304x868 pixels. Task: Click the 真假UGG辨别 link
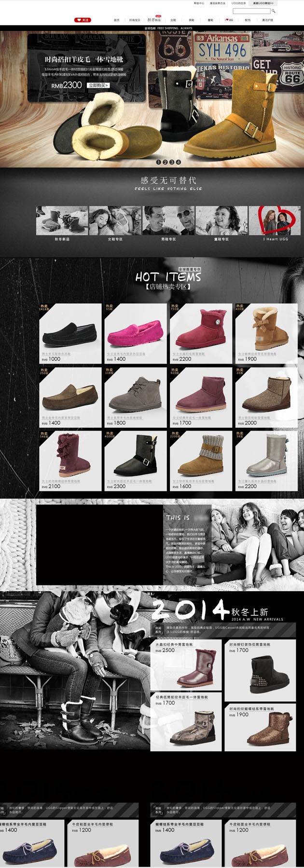coord(263,3)
